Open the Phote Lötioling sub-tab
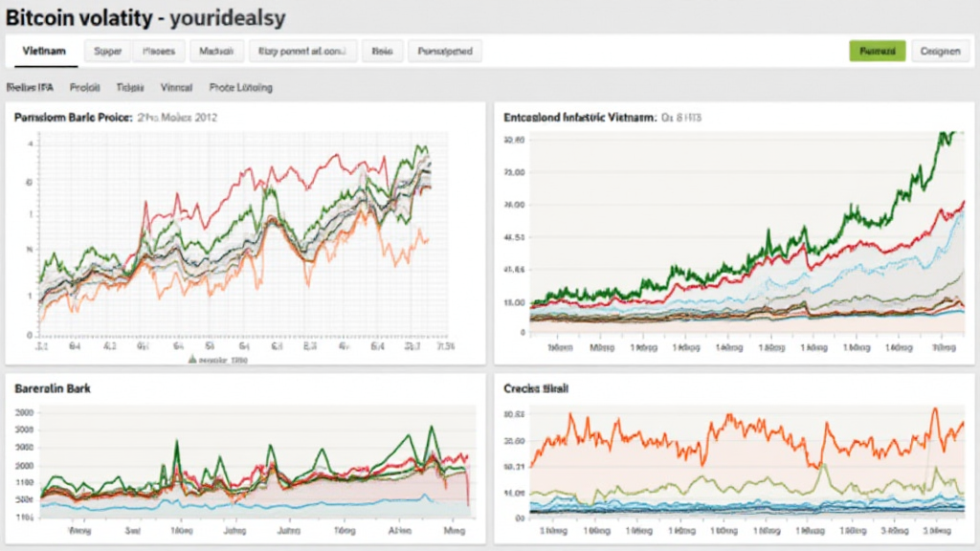 click(240, 87)
